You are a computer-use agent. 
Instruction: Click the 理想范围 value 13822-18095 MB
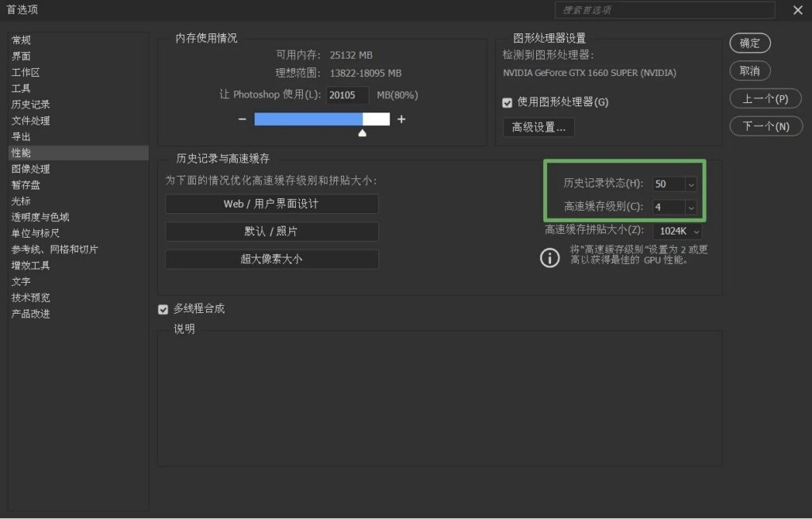point(366,74)
